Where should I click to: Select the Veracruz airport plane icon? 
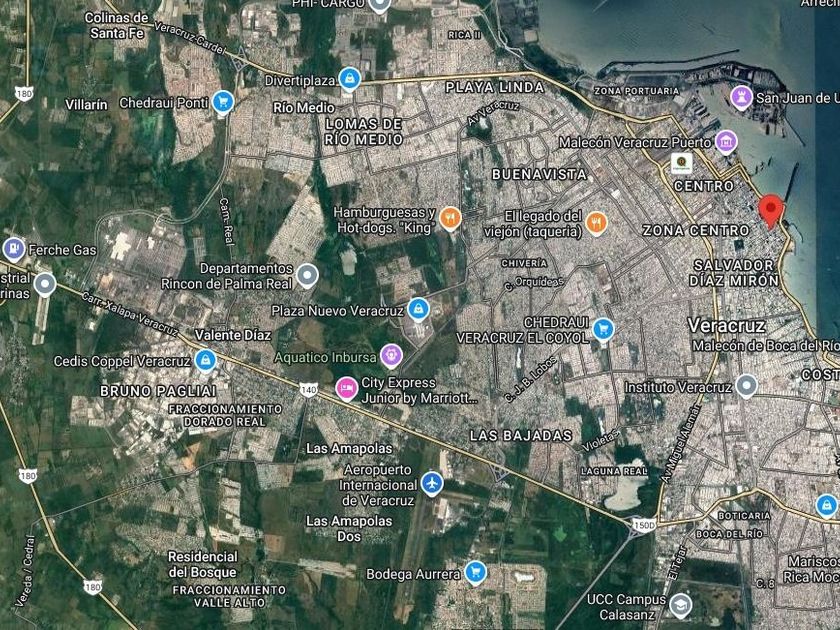click(x=432, y=483)
